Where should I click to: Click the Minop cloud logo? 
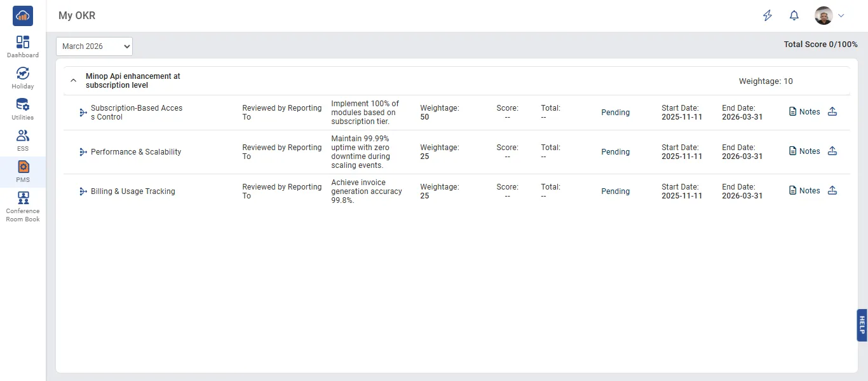(22, 15)
